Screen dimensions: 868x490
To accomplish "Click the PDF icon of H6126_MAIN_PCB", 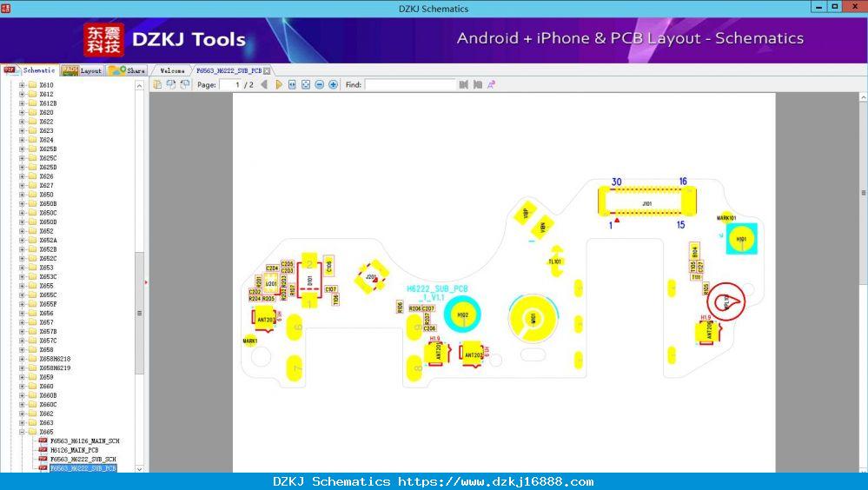I will [x=43, y=450].
